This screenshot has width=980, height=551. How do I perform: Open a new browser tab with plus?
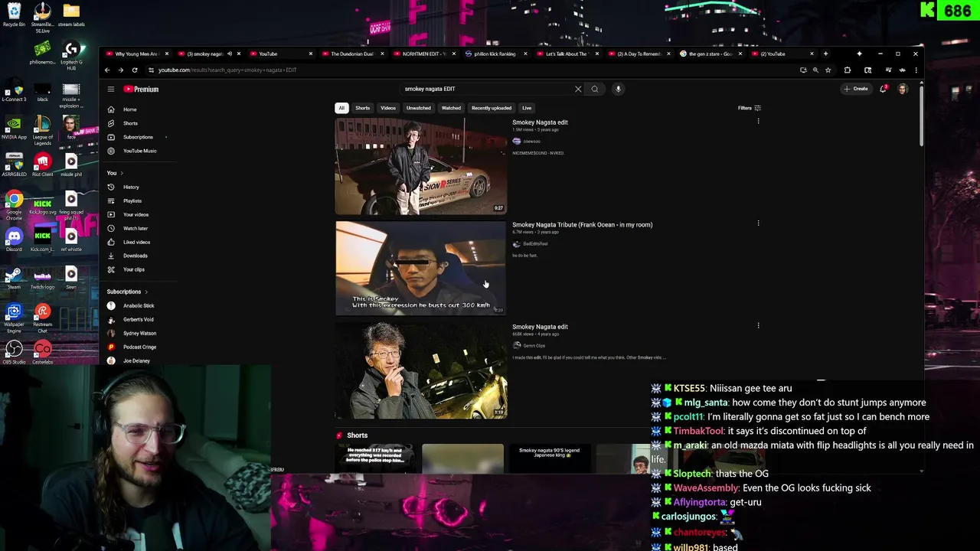click(825, 54)
